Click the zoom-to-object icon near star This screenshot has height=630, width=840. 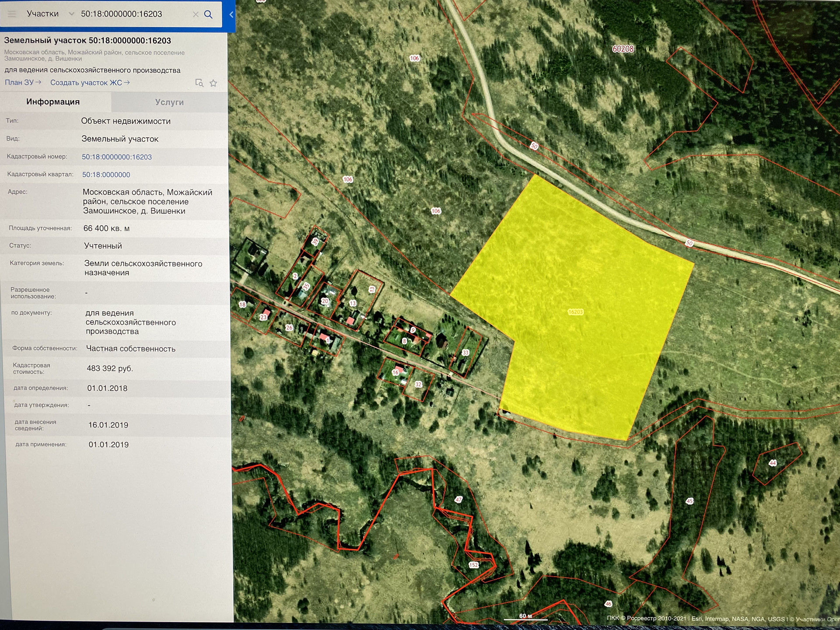click(x=199, y=83)
